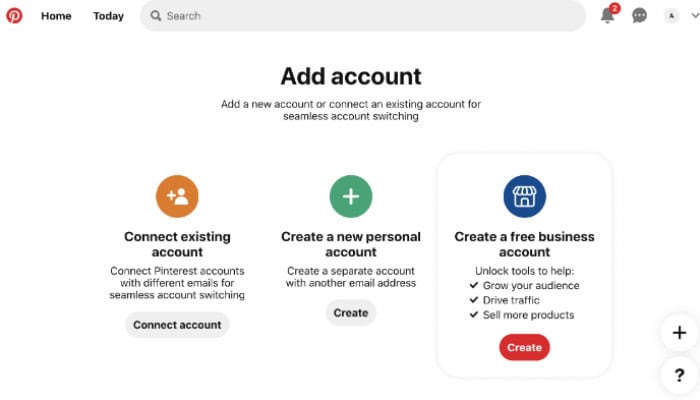Click the blue storefront business icon
Screen dimensions: 700x400
click(525, 196)
